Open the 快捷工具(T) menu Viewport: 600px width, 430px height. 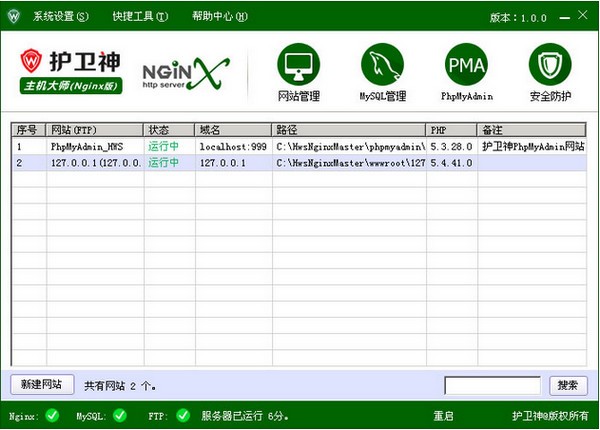pos(140,16)
